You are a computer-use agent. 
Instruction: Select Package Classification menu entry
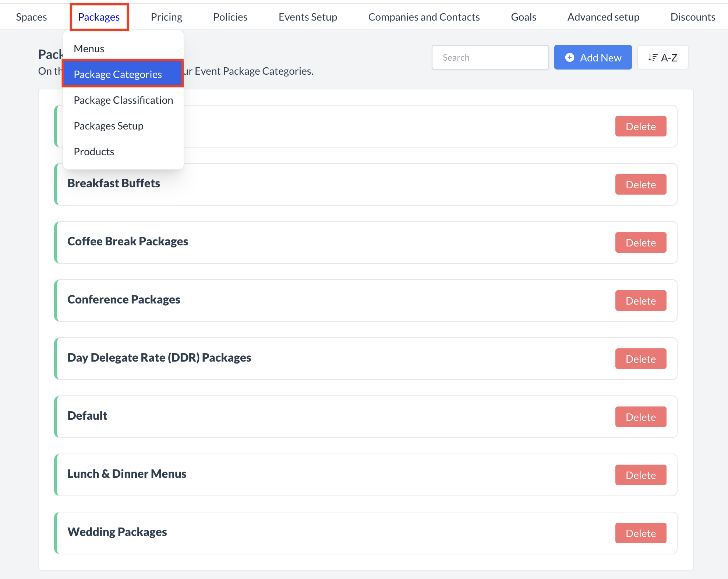(x=123, y=100)
